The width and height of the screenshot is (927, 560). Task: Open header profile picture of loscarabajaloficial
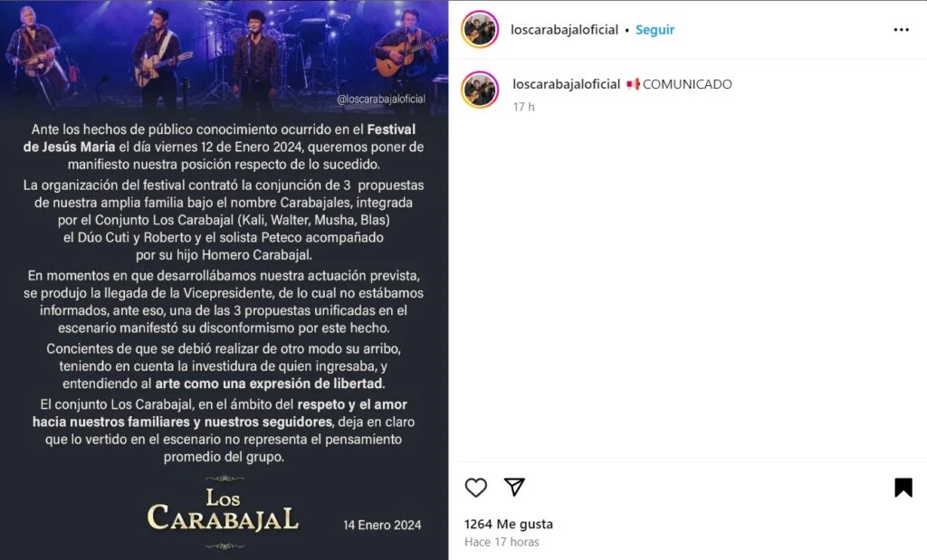[x=480, y=30]
